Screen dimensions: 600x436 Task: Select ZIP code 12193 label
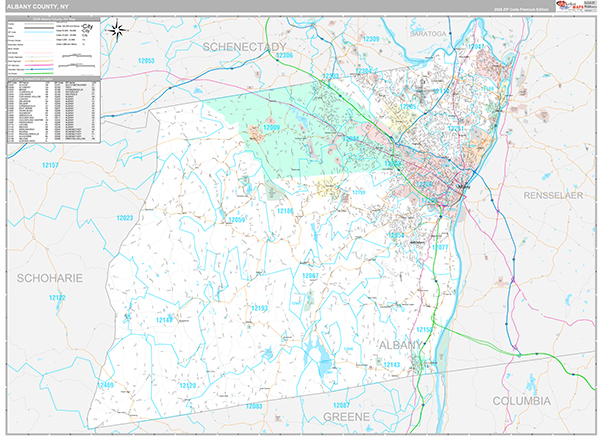point(259,308)
